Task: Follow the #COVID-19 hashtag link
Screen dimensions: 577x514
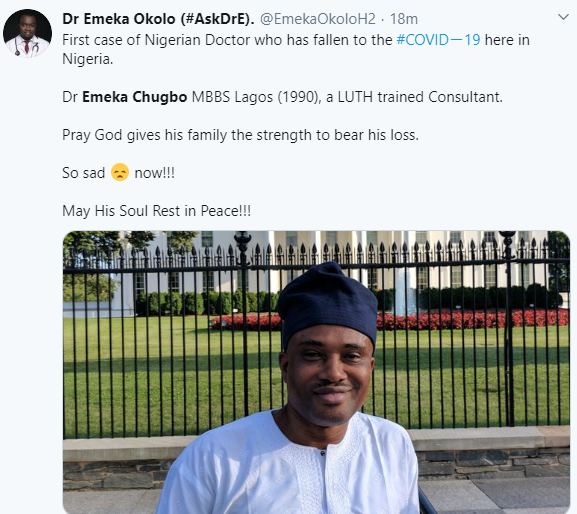Action: [x=438, y=40]
